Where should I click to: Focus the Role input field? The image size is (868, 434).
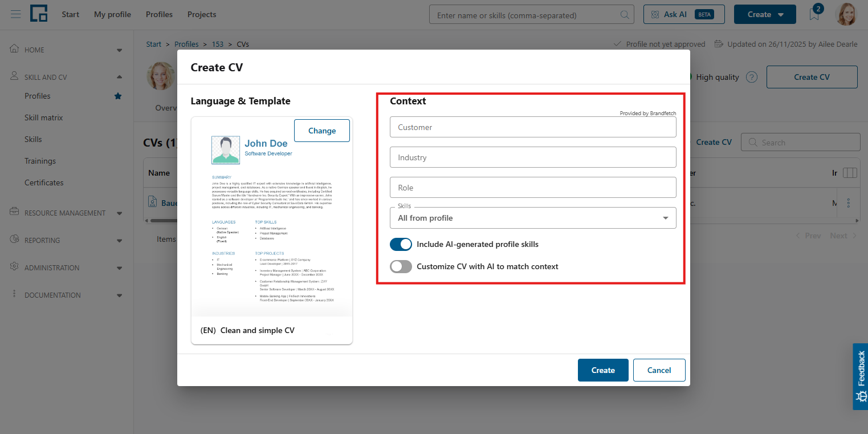(533, 188)
